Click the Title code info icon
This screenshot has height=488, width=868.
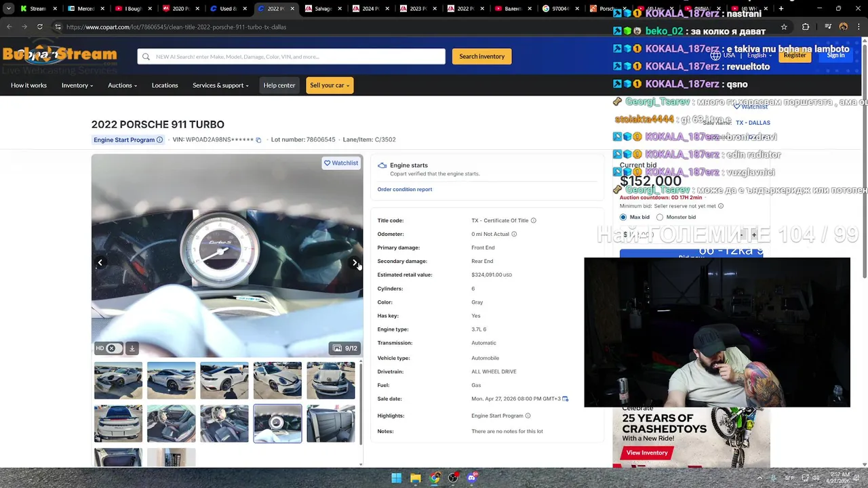pyautogui.click(x=534, y=220)
